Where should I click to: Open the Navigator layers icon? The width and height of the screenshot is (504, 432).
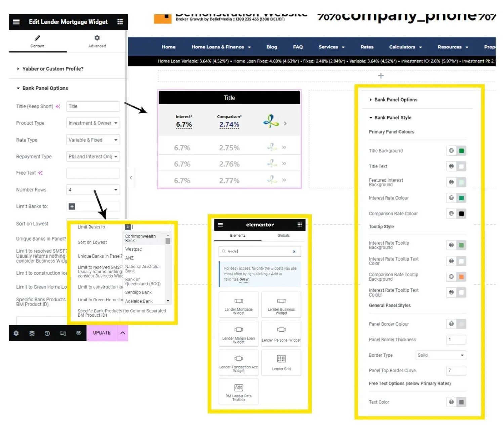(x=32, y=333)
